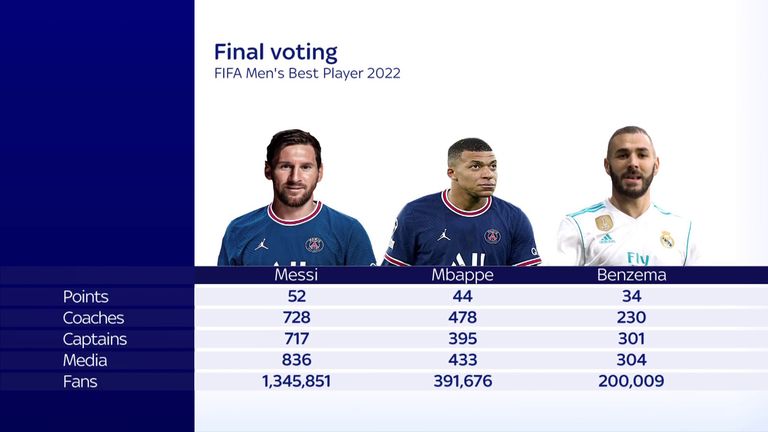
Task: Click the fans value 200,009
Action: pyautogui.click(x=631, y=381)
